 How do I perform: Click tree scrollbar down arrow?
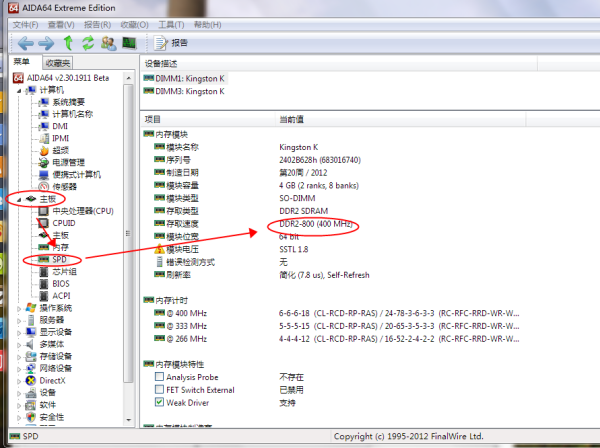(x=129, y=420)
